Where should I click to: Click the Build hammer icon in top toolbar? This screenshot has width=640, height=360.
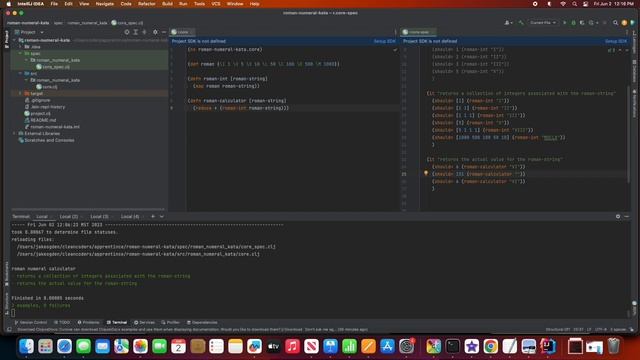click(x=521, y=23)
